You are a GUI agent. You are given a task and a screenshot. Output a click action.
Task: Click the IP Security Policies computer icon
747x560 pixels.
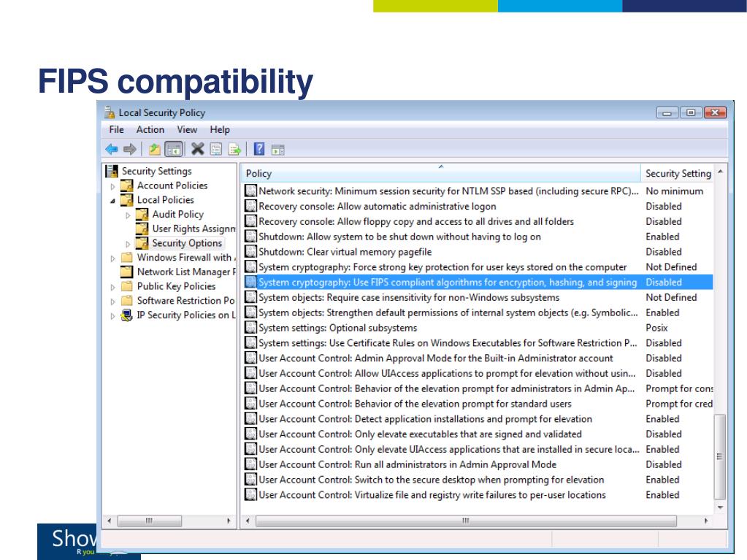point(126,315)
